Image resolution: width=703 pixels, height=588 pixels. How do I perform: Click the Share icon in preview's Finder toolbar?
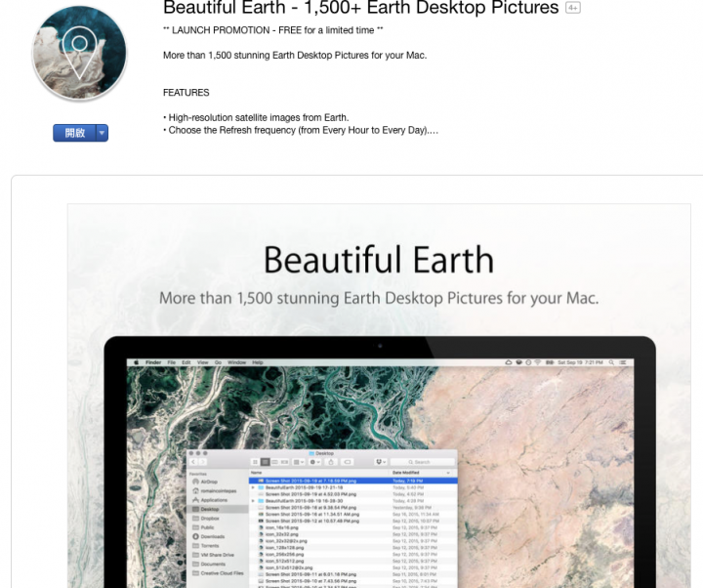click(331, 462)
